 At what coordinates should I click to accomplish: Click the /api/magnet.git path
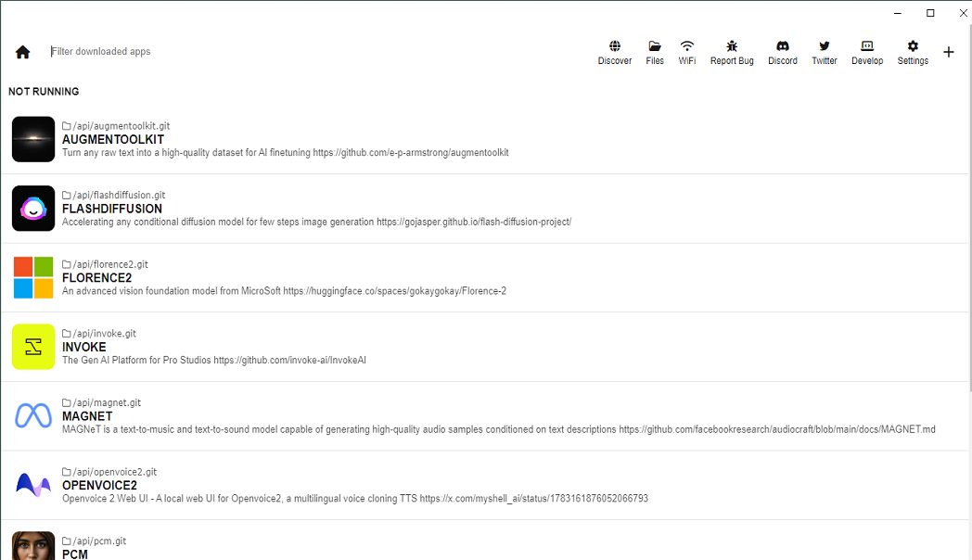[x=108, y=402]
